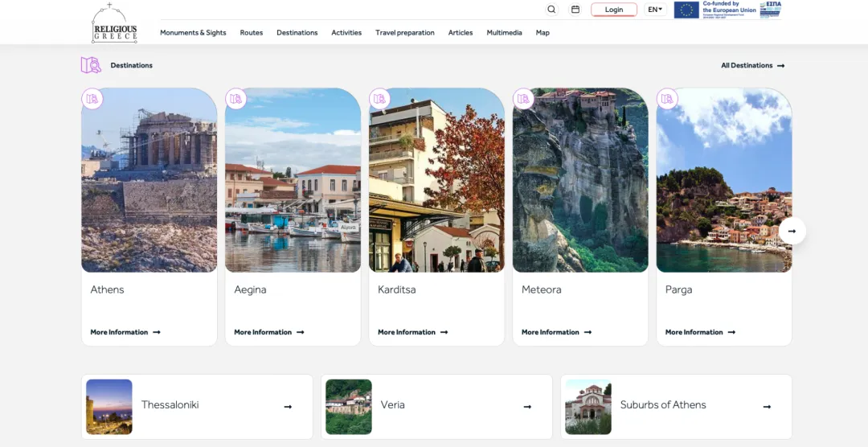Image resolution: width=868 pixels, height=447 pixels.
Task: Expand the EN language dropdown
Action: tap(655, 10)
